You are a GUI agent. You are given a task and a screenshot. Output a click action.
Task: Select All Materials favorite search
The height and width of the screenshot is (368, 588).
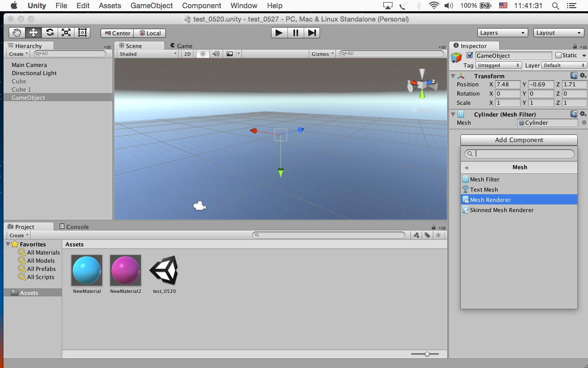[39, 252]
